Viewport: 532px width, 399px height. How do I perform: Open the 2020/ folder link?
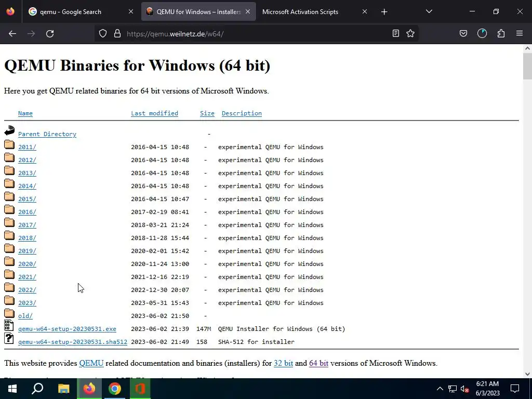[x=27, y=264]
